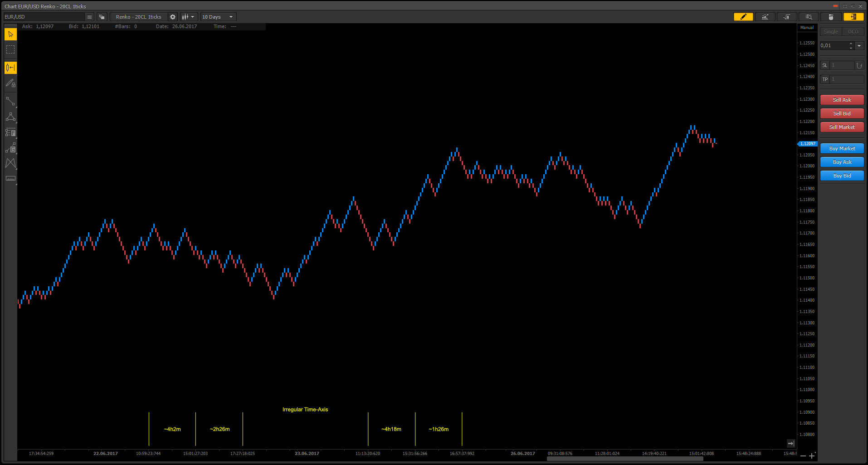
Task: Select the trend line drawing tool
Action: [x=10, y=101]
